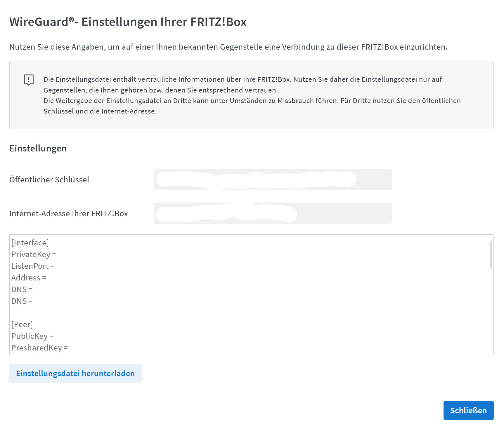The height and width of the screenshot is (429, 504).
Task: Click the PrivateKey line in the config
Action: pos(34,254)
